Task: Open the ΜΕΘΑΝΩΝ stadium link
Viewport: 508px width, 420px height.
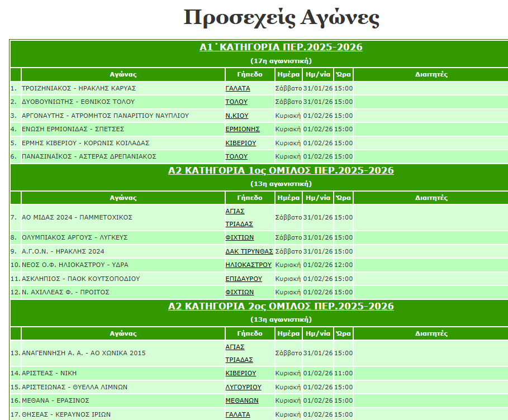Action: [242, 400]
